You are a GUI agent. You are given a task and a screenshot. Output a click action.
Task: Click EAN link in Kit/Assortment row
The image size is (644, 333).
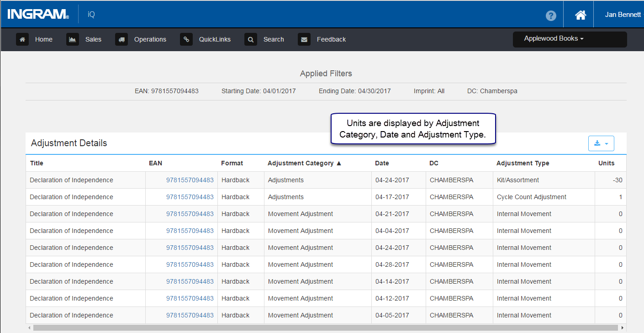pyautogui.click(x=190, y=180)
